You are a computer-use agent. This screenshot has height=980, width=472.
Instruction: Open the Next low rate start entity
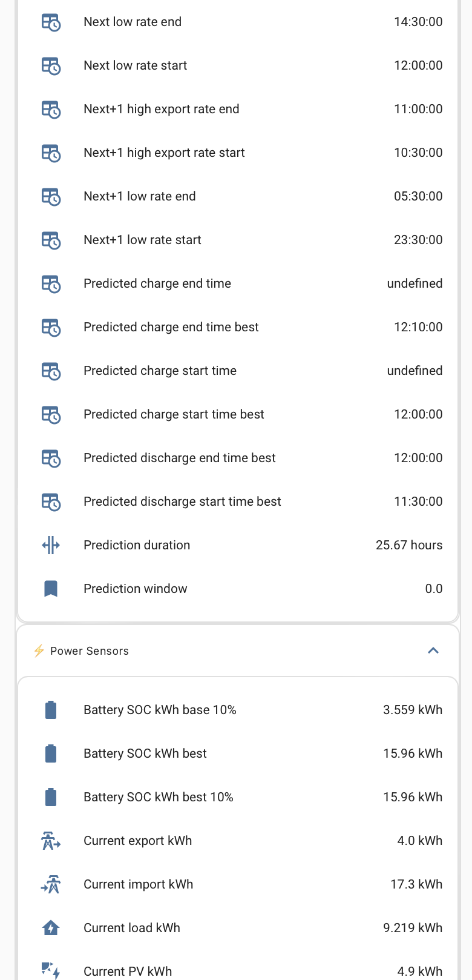(x=238, y=65)
